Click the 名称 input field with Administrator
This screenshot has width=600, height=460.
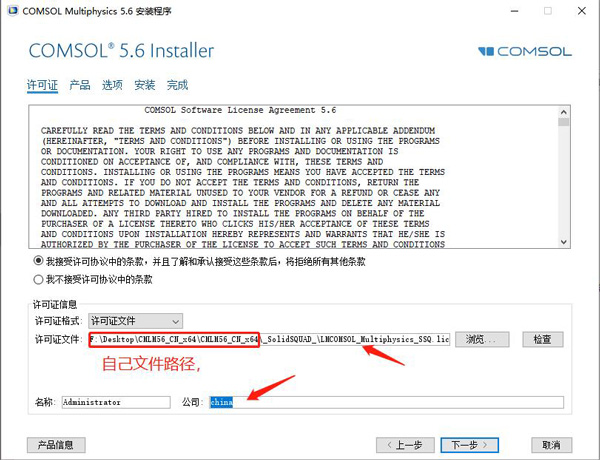coord(116,402)
